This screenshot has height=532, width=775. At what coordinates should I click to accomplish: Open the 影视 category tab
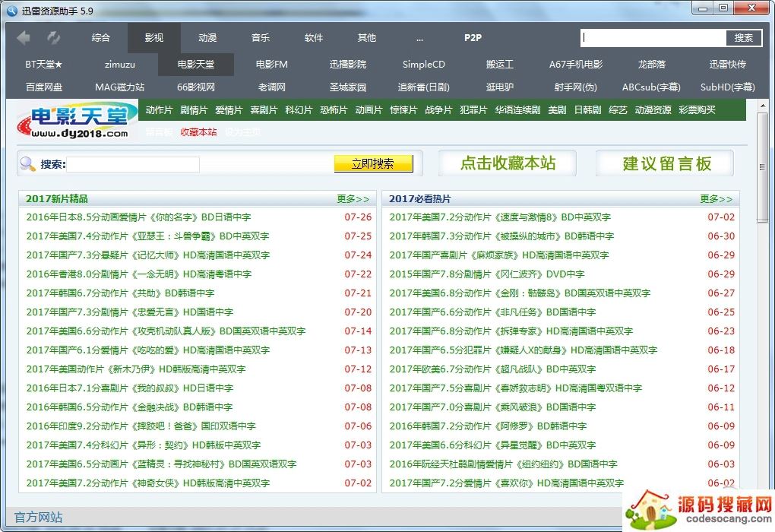[x=153, y=37]
